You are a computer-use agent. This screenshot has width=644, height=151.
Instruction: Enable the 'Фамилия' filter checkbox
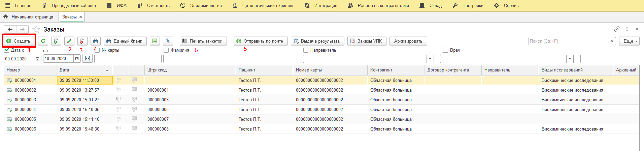click(166, 50)
